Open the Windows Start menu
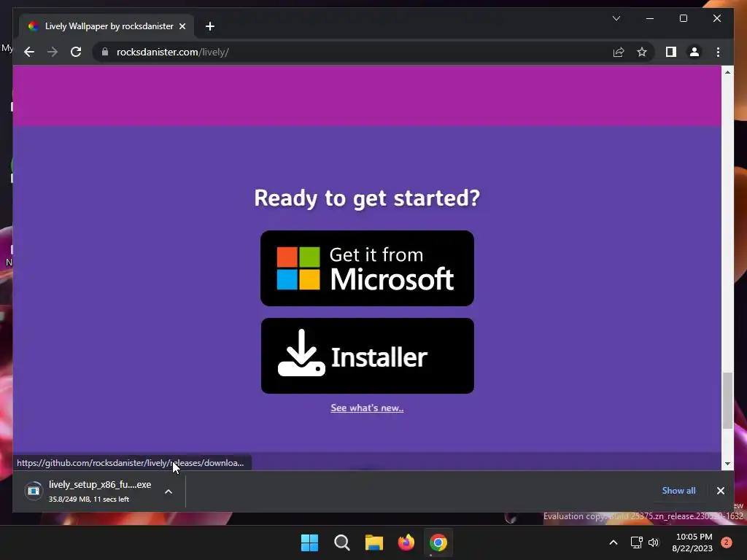 click(x=309, y=542)
